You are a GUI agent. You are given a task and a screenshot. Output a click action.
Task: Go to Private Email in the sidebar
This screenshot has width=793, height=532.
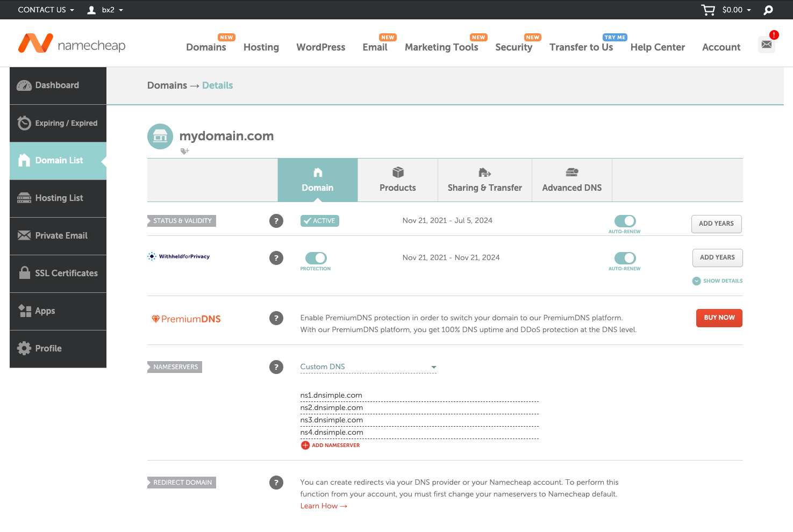(61, 235)
